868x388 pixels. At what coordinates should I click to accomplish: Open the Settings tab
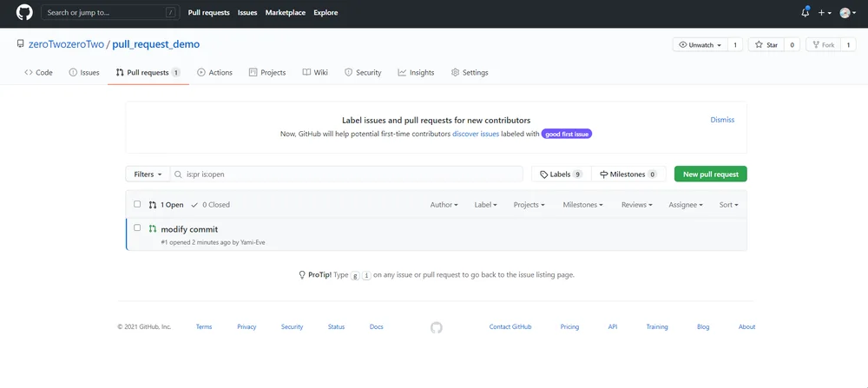point(470,73)
